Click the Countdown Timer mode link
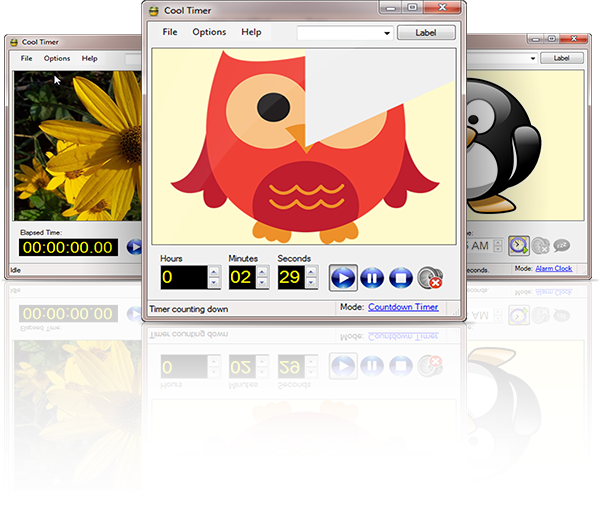 pyautogui.click(x=403, y=307)
